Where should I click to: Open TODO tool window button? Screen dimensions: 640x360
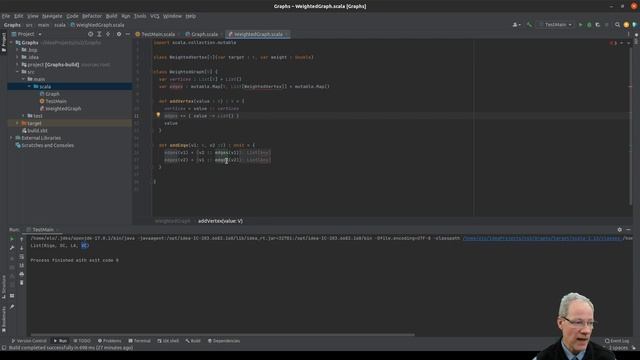point(82,341)
